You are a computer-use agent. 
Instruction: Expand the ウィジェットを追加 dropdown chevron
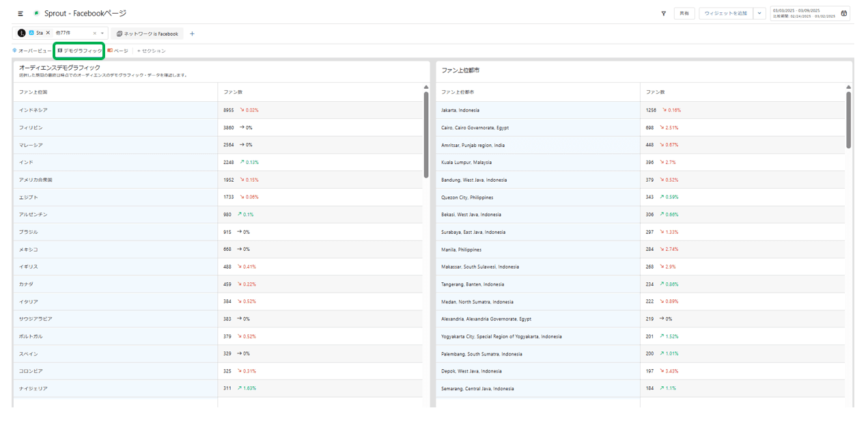tap(759, 13)
